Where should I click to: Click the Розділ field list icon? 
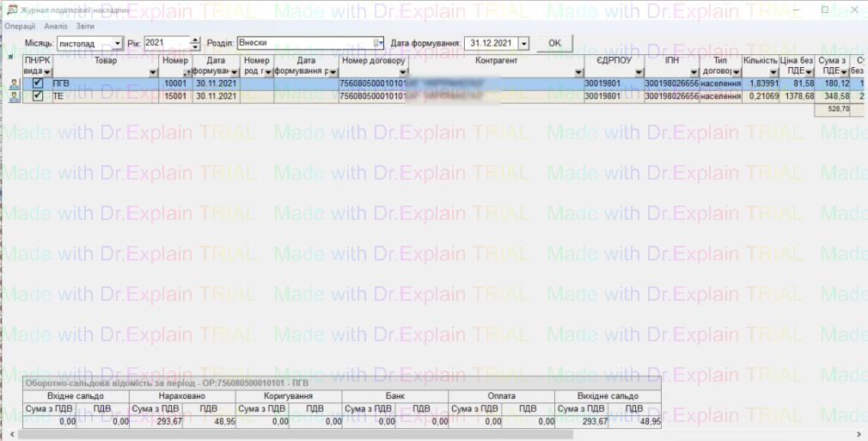[x=378, y=43]
